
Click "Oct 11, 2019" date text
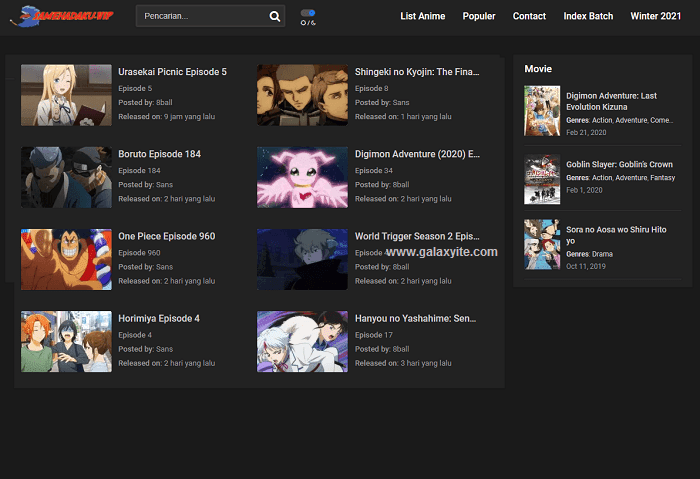586,267
